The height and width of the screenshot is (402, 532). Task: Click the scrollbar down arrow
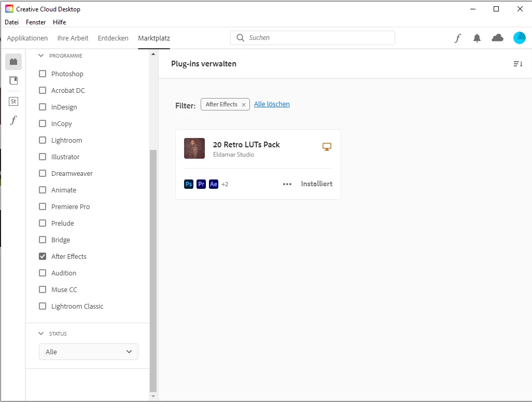pos(153,396)
